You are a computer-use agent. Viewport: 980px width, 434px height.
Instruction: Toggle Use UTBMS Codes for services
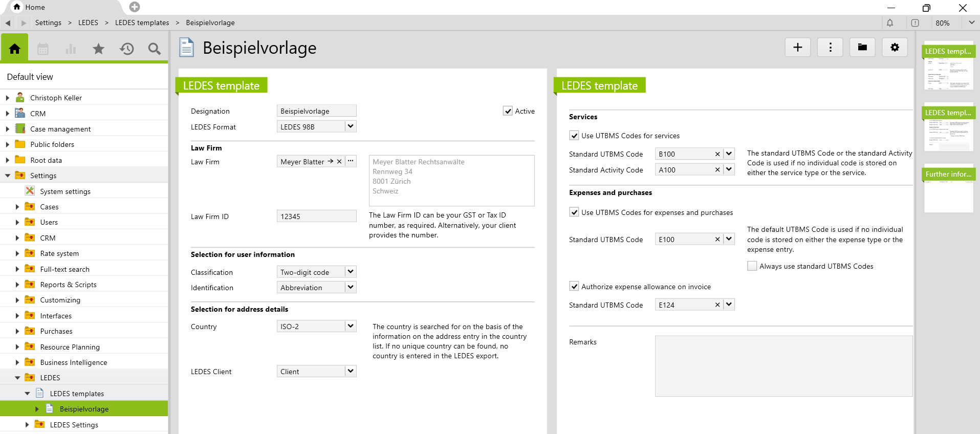[x=574, y=136]
